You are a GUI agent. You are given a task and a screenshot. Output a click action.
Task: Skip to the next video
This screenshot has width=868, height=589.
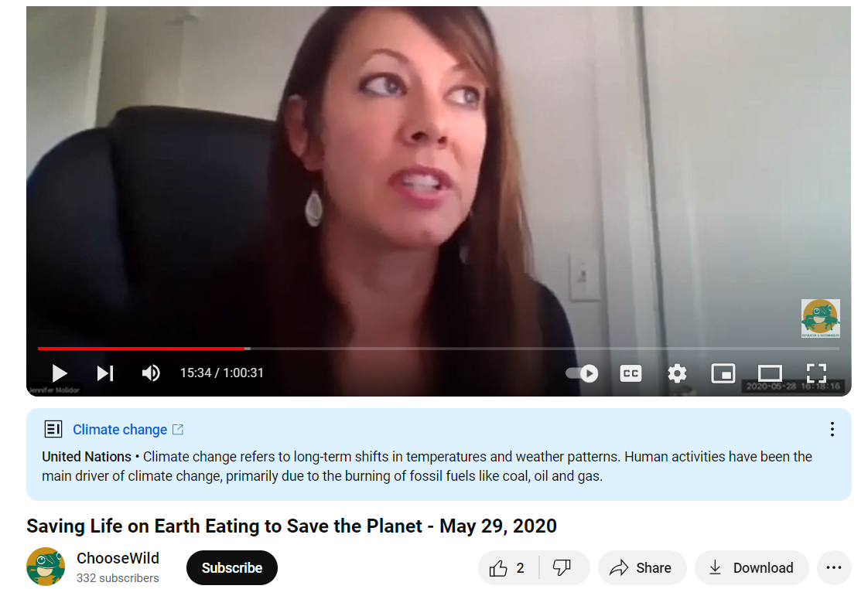(105, 373)
